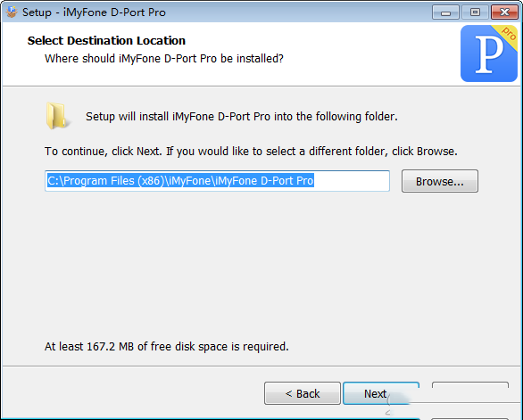Screen dimensions: 523x420
Task: Close the iMyFone D-Port Pro Setup window
Action: [x=504, y=12]
